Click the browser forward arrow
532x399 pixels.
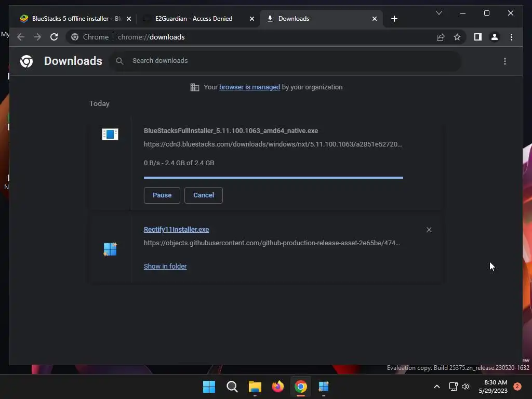tap(37, 37)
